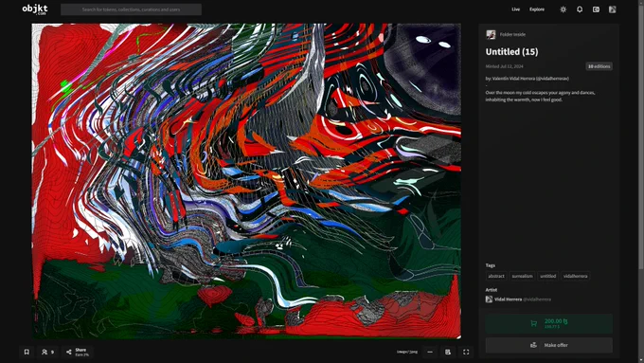Select the abstract tag
This screenshot has height=363, width=644.
(x=496, y=276)
